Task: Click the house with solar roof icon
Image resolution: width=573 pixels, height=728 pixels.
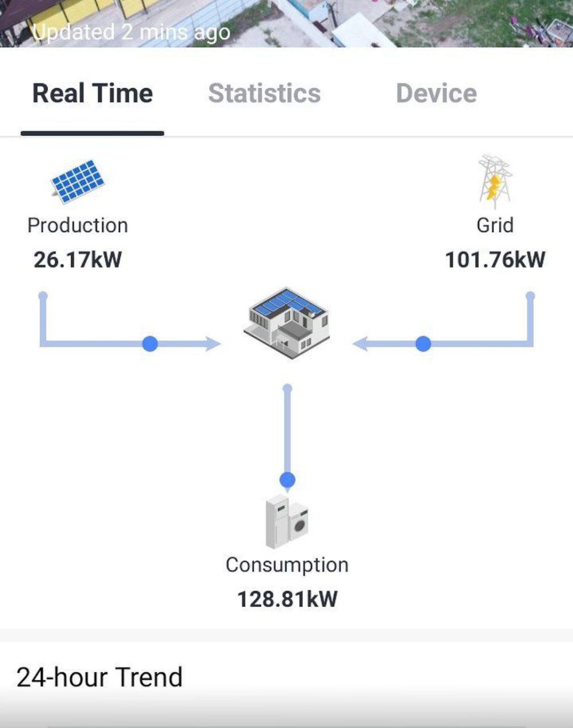Action: (x=286, y=322)
